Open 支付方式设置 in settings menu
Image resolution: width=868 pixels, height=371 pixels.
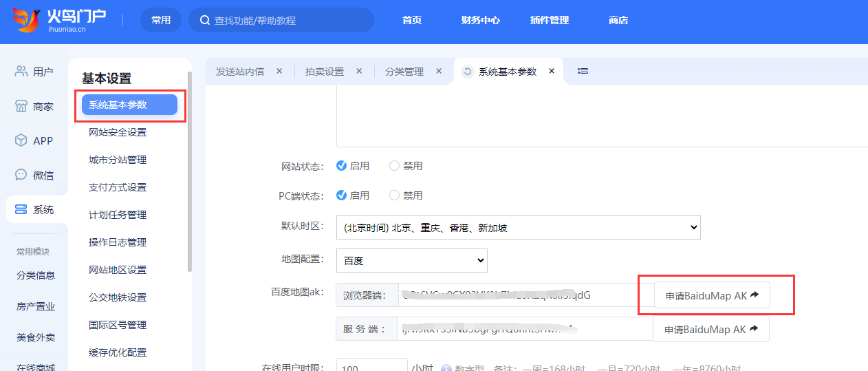118,187
